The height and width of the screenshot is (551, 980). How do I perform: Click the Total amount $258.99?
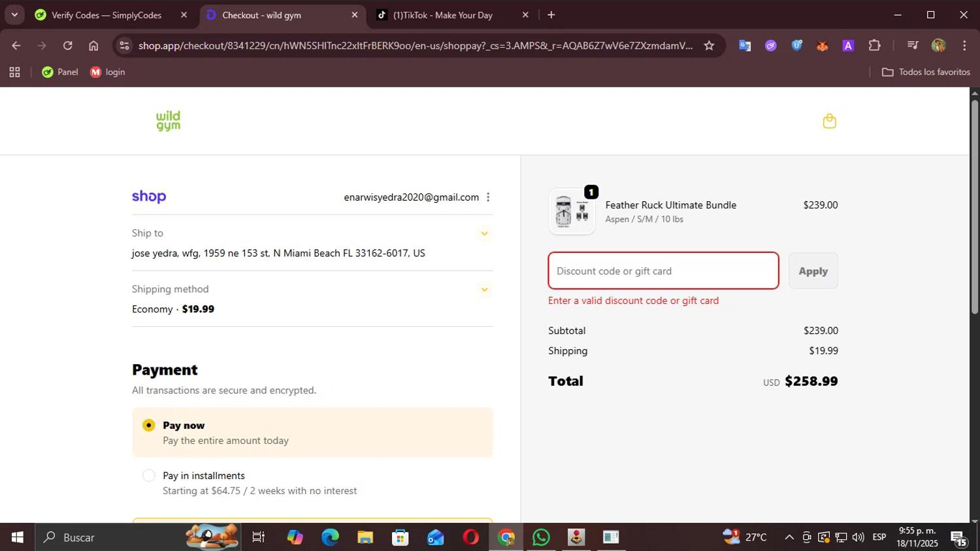pyautogui.click(x=811, y=381)
